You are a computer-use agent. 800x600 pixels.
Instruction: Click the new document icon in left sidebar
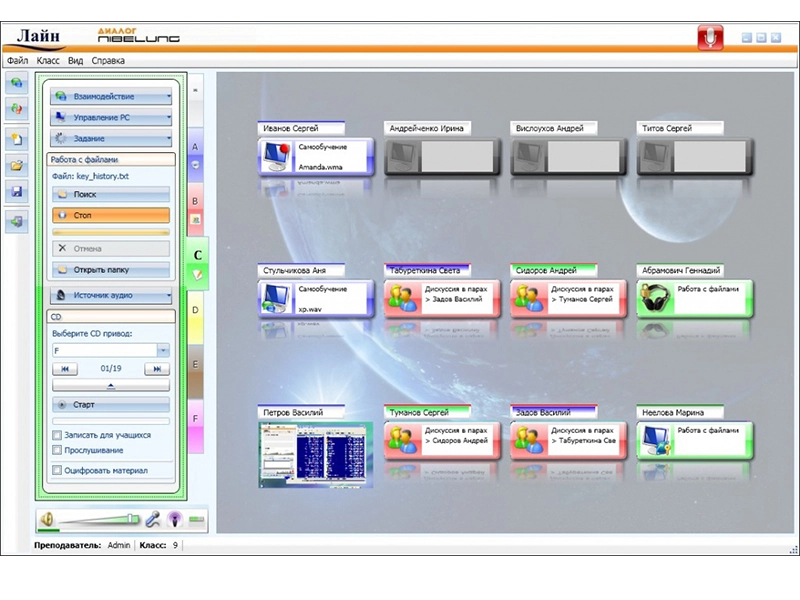17,138
